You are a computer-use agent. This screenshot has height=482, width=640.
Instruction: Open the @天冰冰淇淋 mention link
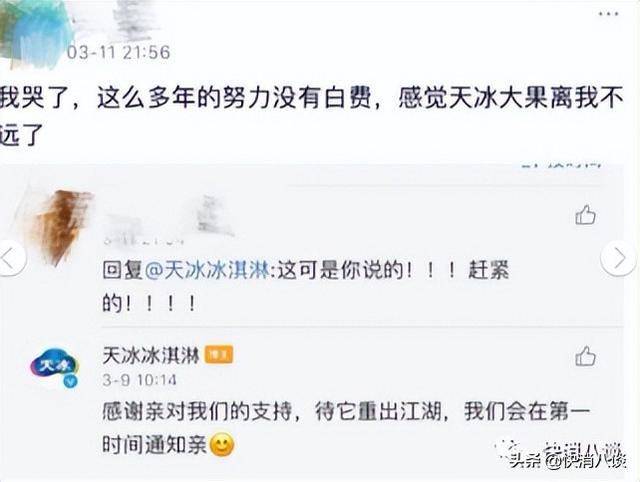click(207, 270)
